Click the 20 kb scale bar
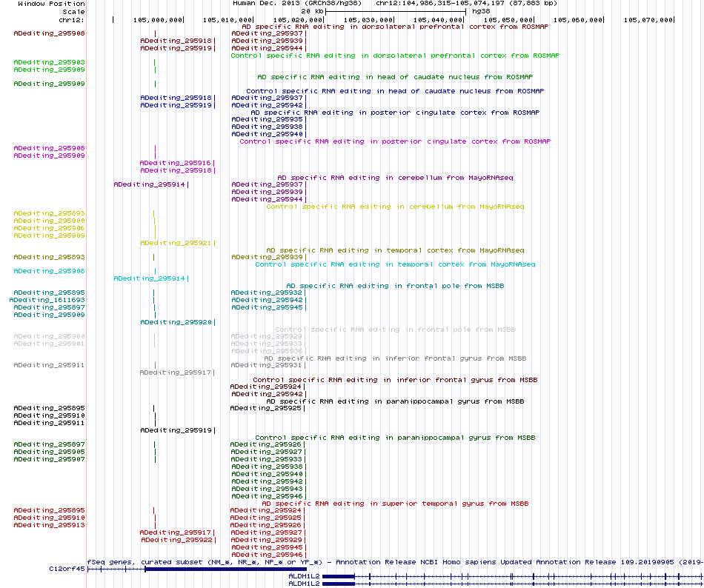The height and width of the screenshot is (588, 704). click(396, 11)
